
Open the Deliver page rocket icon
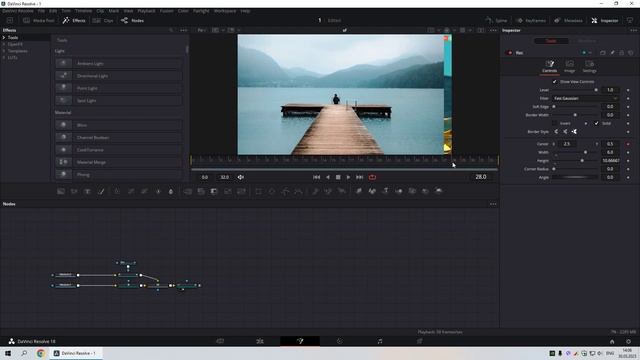[x=420, y=341]
